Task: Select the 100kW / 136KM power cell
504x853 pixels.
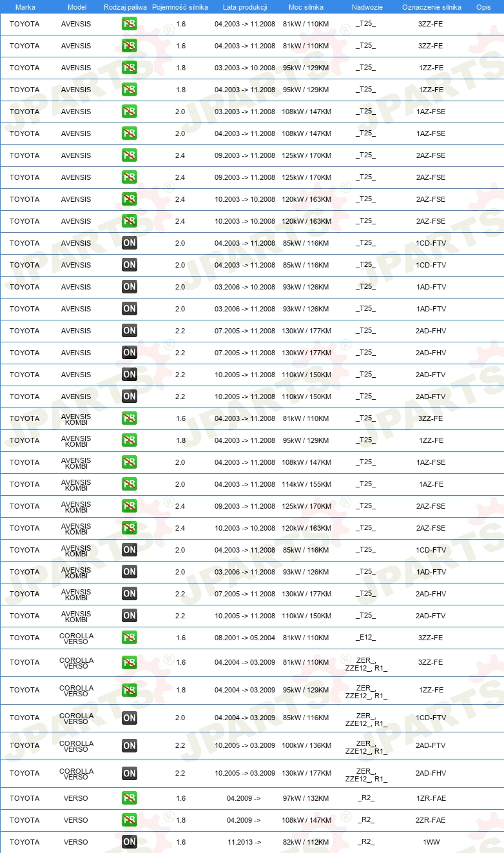Action: [307, 745]
